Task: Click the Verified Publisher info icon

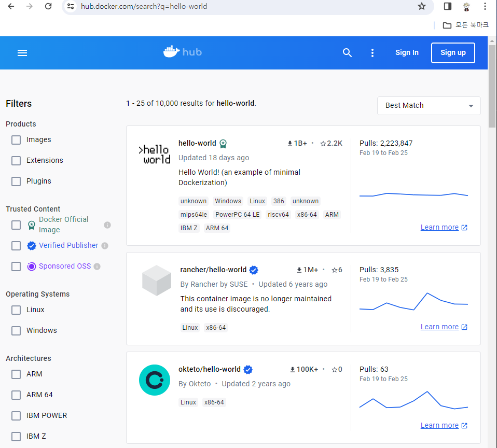Action: pos(105,246)
